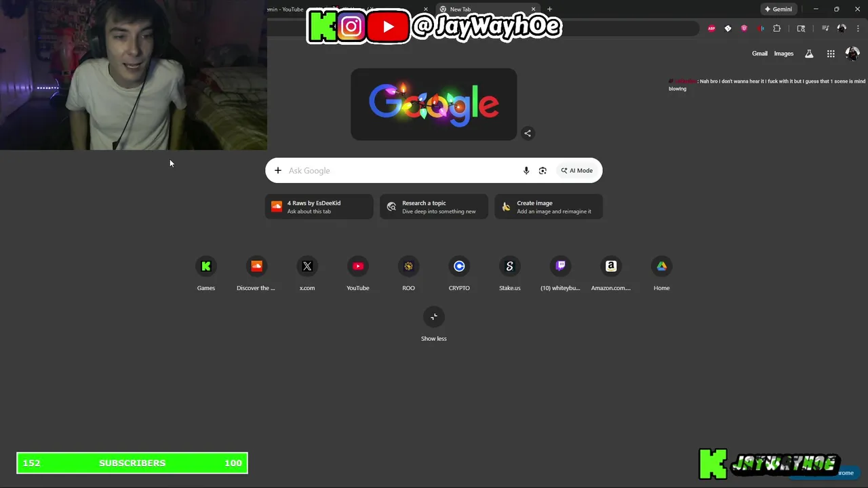Open the Google Drive Home shortcut

click(x=662, y=273)
